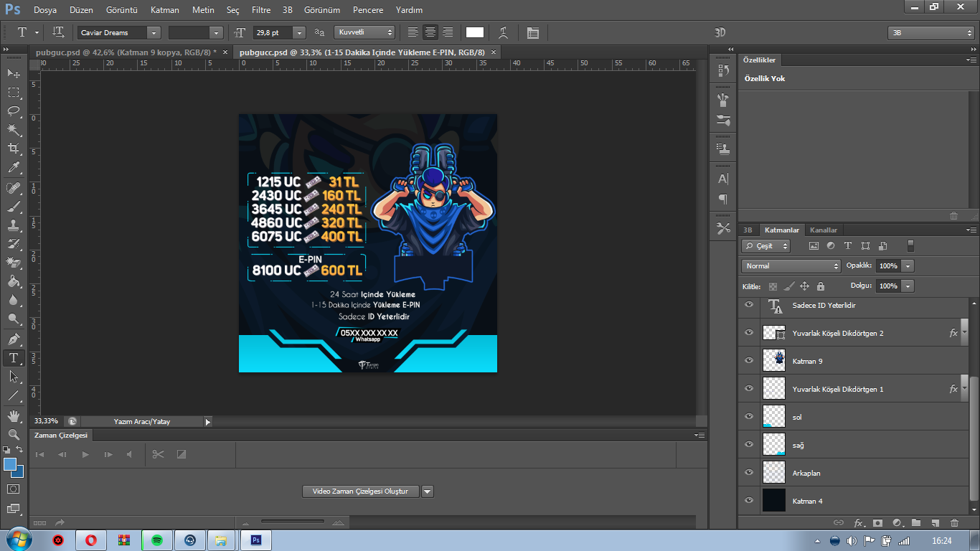Screen dimensions: 980x551
Task: Create a new layer with the page icon
Action: 936,523
